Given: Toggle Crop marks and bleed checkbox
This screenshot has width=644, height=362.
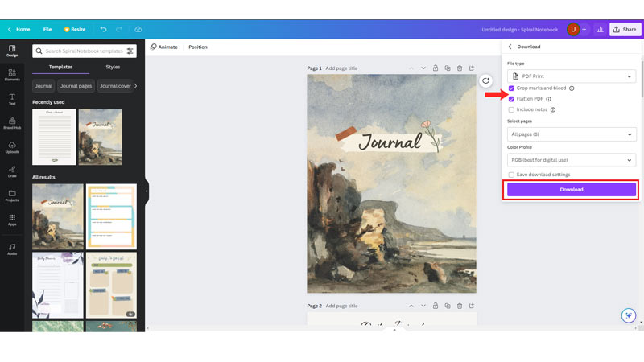Looking at the screenshot, I should pos(511,88).
